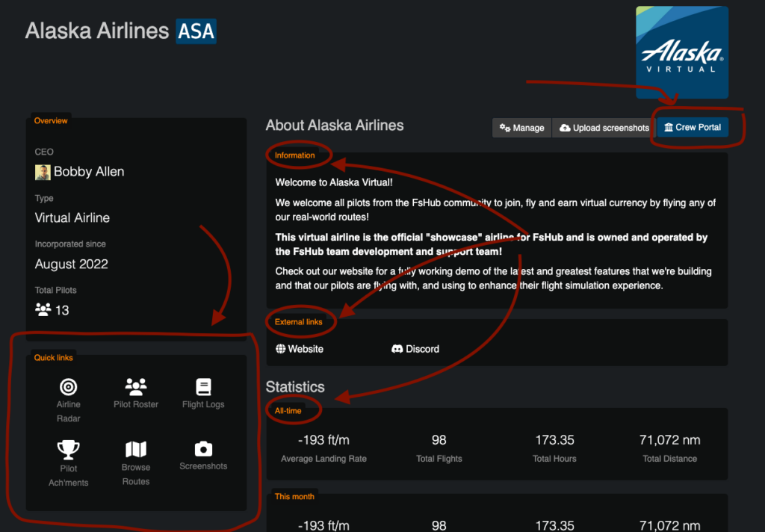Viewport: 765px width, 532px height.
Task: Click All-time total hours '173.35'
Action: 555,440
